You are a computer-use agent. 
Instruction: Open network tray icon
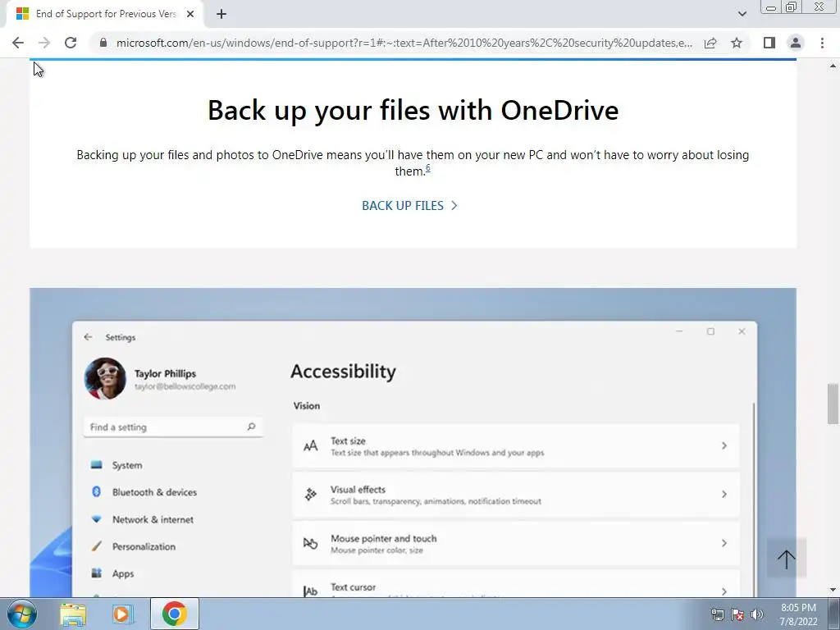[717, 614]
